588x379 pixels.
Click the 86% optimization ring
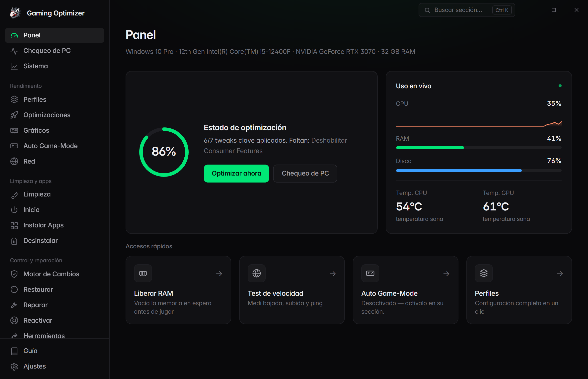[x=164, y=152]
